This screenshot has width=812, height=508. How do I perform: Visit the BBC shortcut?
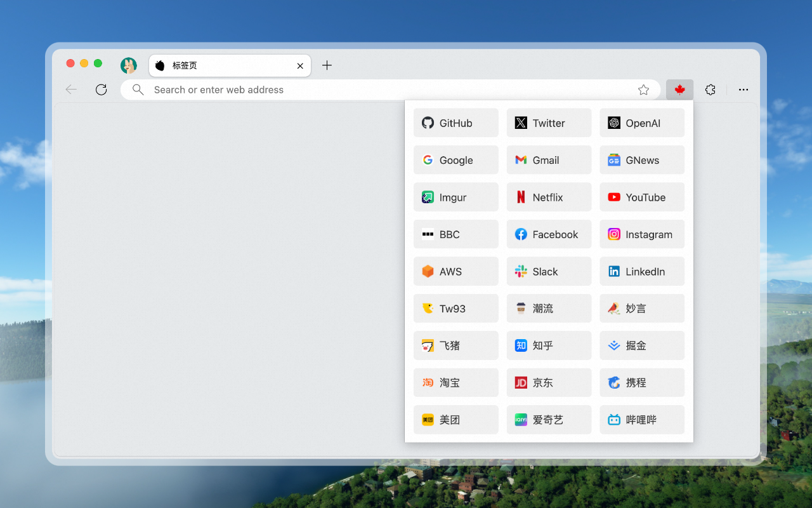pos(455,234)
